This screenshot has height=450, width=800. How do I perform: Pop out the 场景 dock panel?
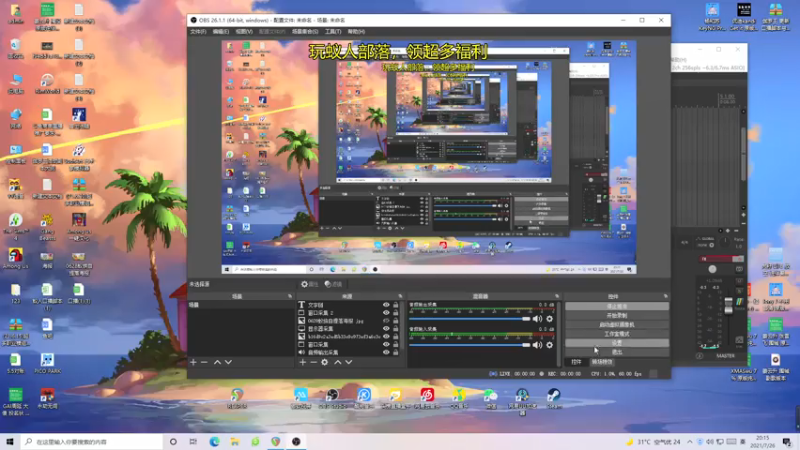(290, 296)
